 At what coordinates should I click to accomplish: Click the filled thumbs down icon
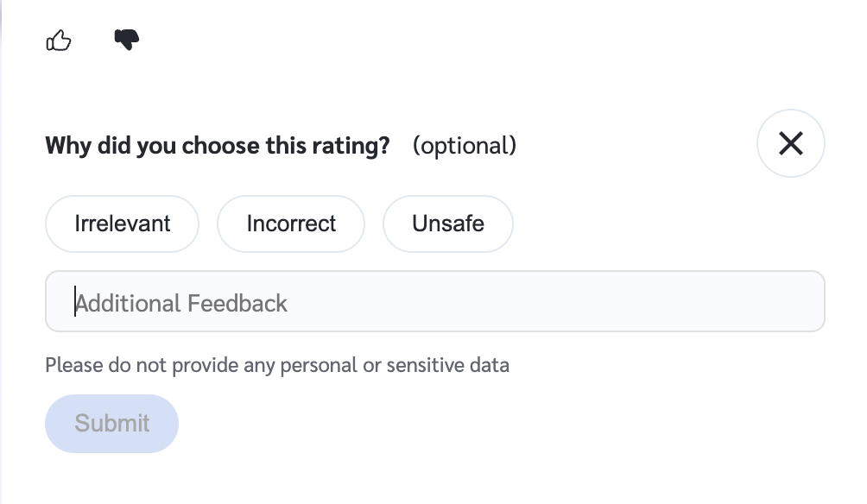point(126,40)
